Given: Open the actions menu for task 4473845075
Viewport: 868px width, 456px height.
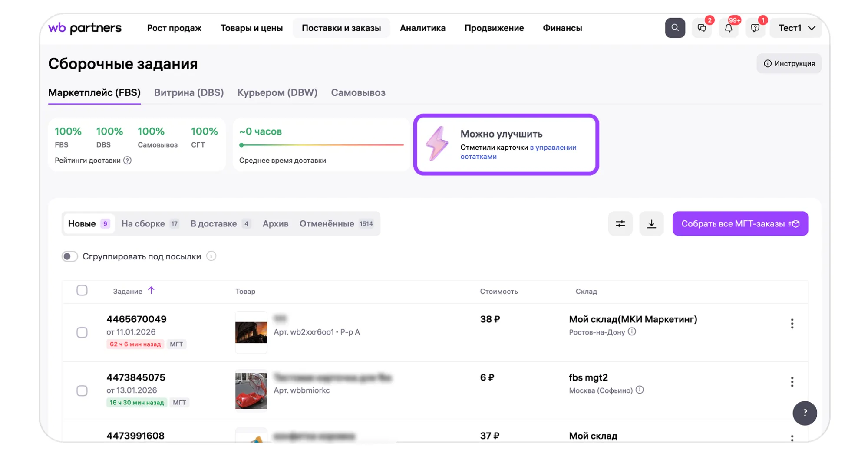Looking at the screenshot, I should (792, 382).
